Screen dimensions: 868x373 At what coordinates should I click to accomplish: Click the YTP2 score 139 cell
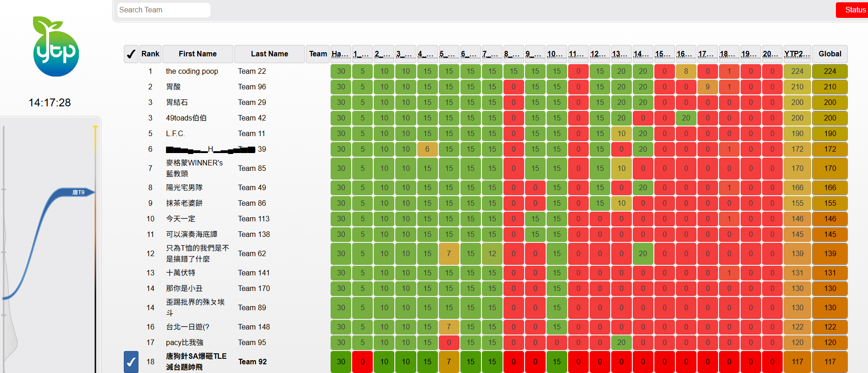(797, 254)
